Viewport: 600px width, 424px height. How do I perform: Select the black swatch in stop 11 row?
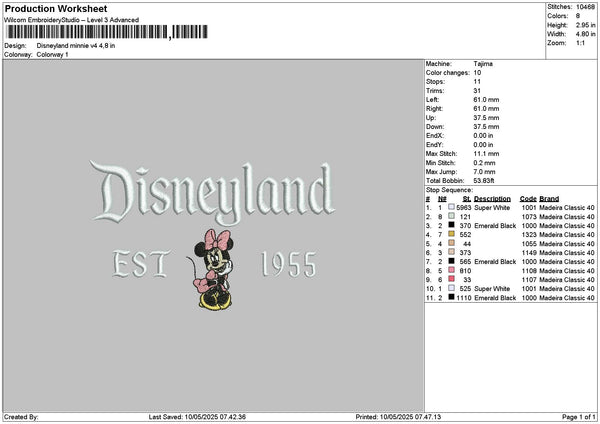tap(452, 297)
